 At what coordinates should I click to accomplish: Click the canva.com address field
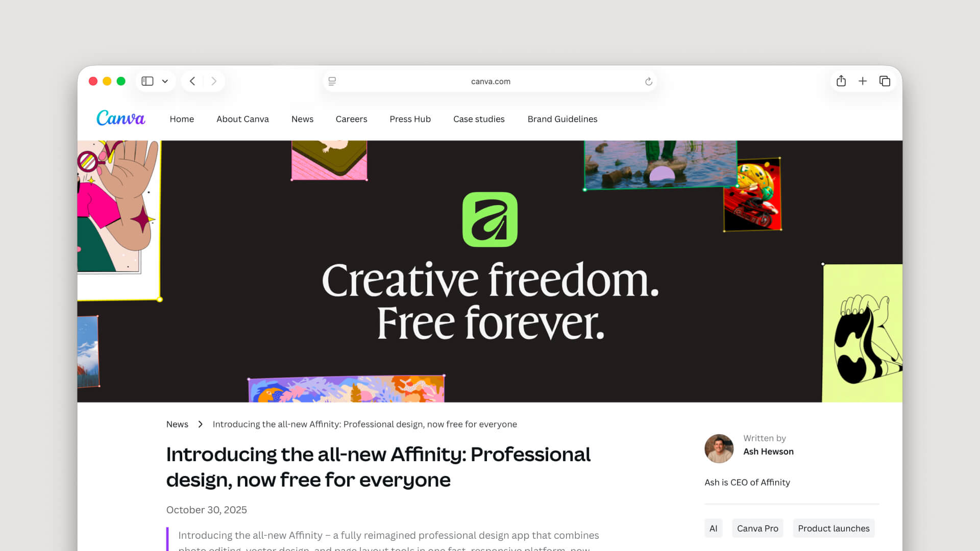tap(490, 81)
